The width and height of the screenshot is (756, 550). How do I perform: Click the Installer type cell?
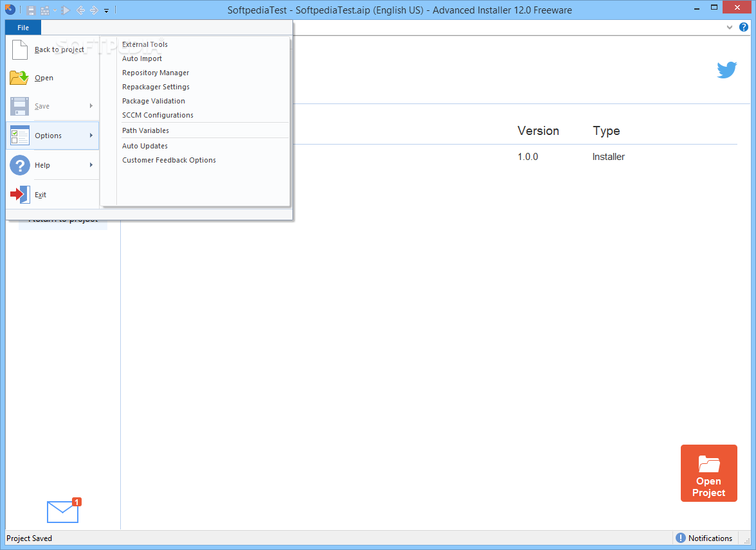tap(608, 157)
